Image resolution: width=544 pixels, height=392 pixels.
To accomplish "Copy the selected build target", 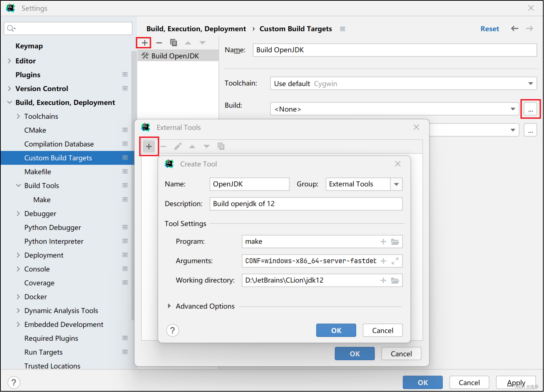I will [173, 43].
